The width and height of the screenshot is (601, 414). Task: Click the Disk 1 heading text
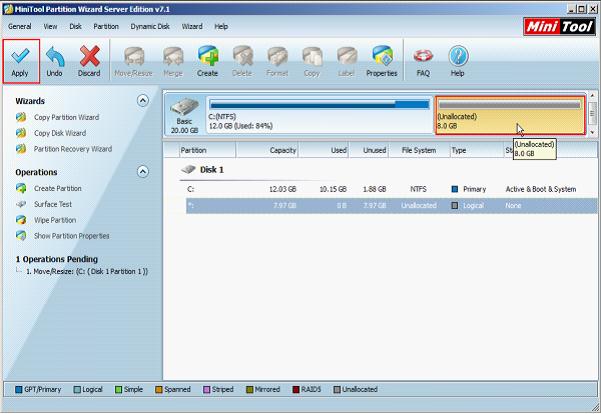click(212, 169)
